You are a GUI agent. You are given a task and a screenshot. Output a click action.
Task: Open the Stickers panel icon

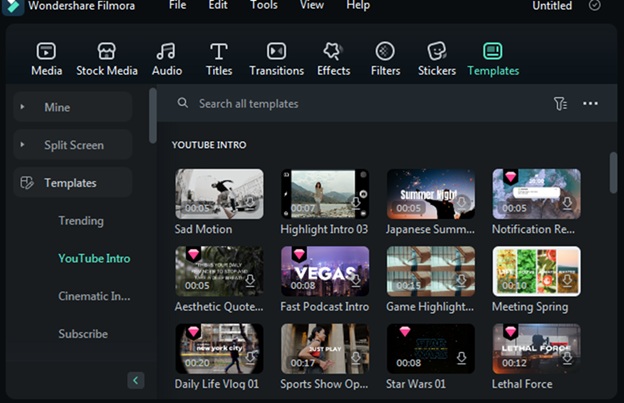[x=436, y=52]
